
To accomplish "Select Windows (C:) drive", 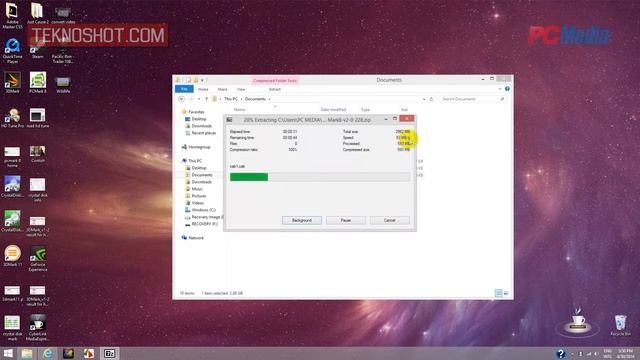I will pos(203,210).
